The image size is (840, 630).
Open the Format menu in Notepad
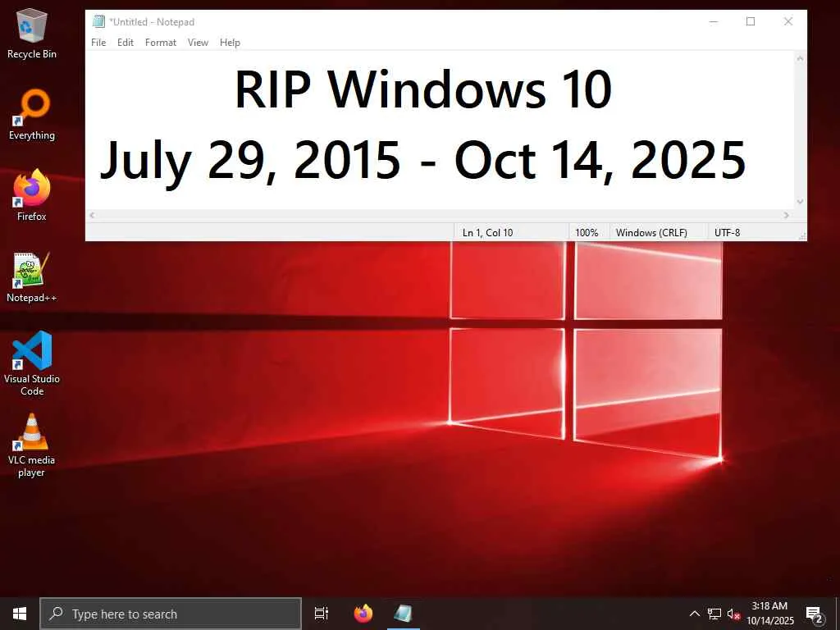click(161, 43)
